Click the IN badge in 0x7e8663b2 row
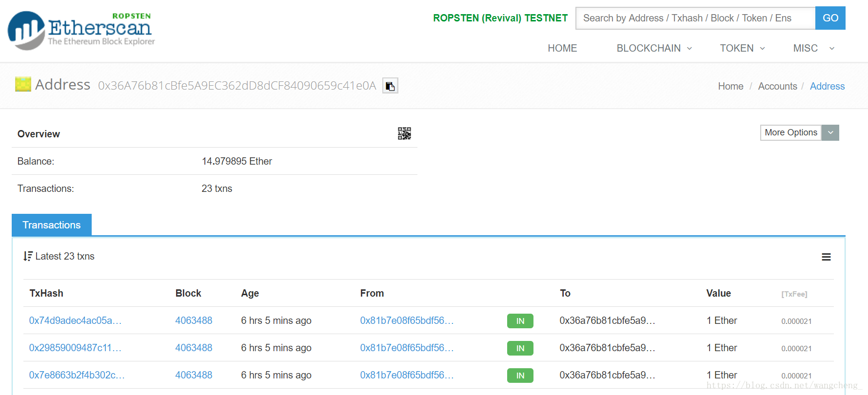The width and height of the screenshot is (868, 395). pyautogui.click(x=520, y=376)
